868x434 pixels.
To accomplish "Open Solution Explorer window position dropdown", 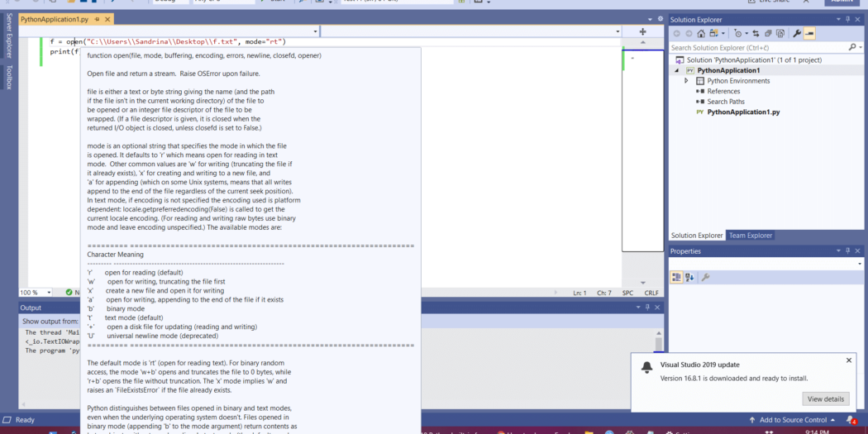I will coord(839,19).
